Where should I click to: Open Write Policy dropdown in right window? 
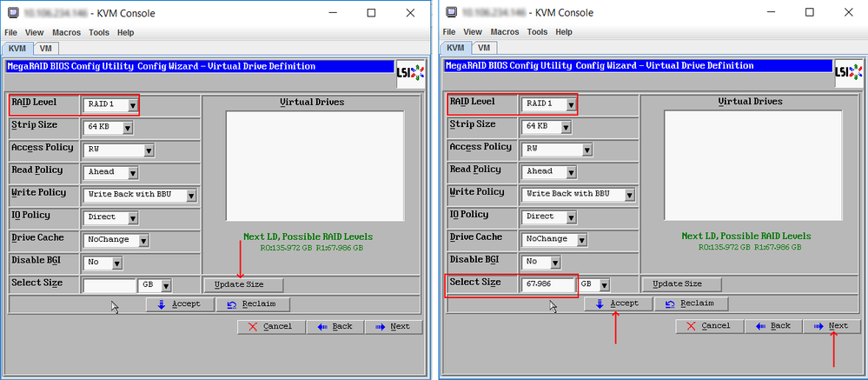pos(579,195)
